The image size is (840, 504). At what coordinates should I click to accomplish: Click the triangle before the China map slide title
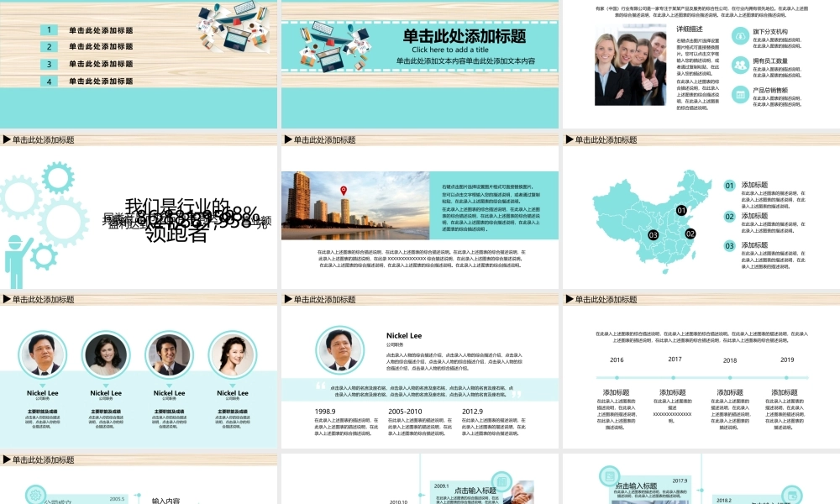pyautogui.click(x=570, y=139)
